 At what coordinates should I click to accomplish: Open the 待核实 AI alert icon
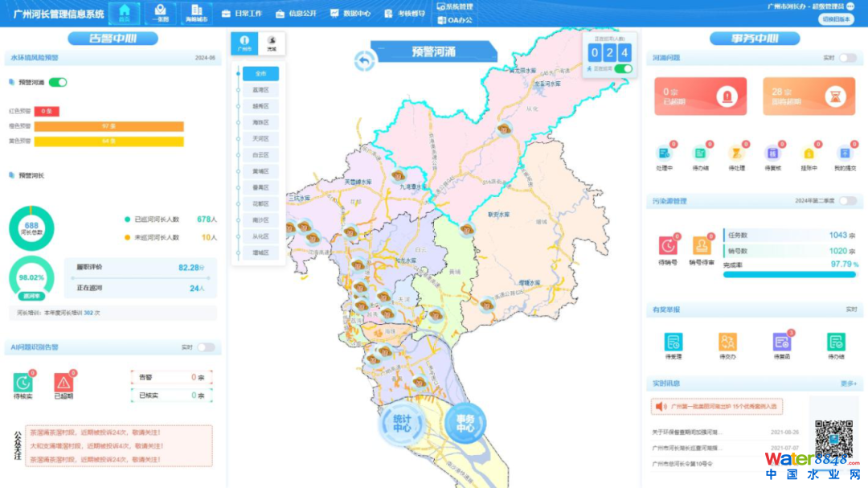[x=23, y=383]
